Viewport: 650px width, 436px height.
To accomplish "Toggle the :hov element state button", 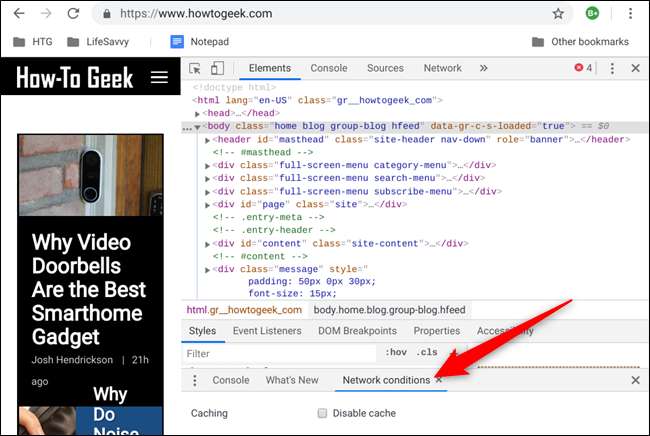I will tap(396, 353).
